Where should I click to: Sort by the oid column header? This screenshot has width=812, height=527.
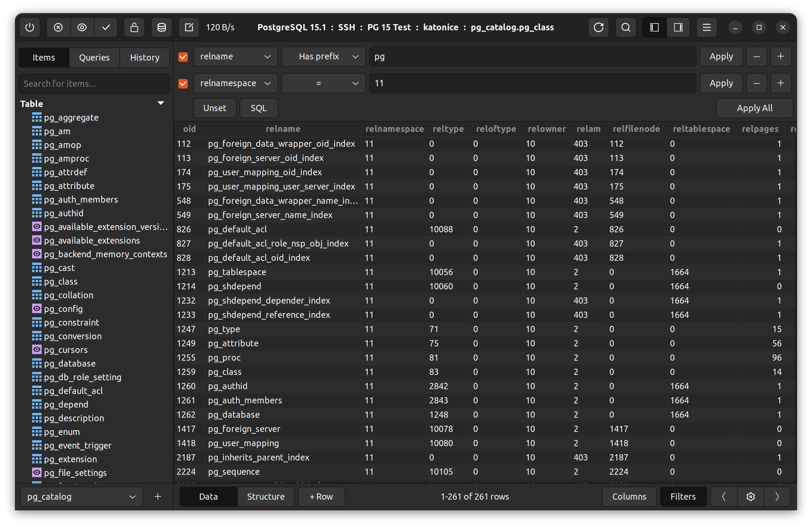pos(189,129)
